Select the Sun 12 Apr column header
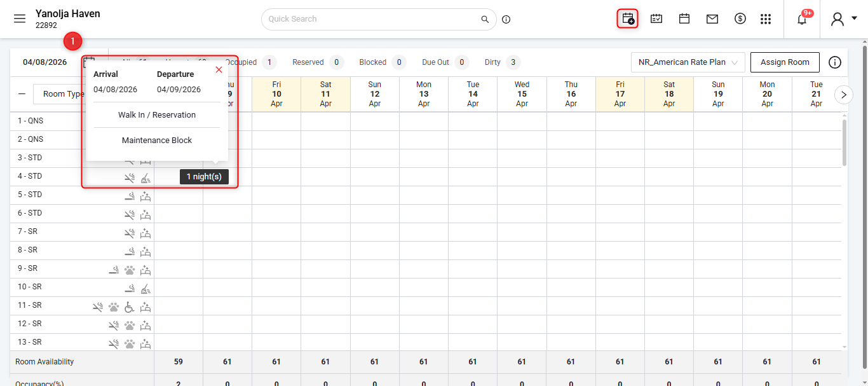Viewport: 868px width, 386px height. coord(375,94)
